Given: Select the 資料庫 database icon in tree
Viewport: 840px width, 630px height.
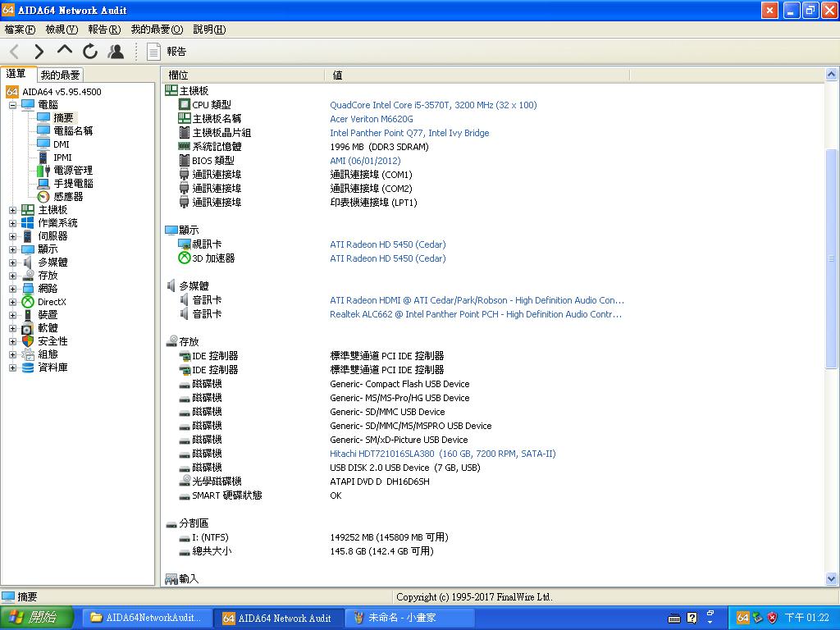Looking at the screenshot, I should pyautogui.click(x=28, y=367).
